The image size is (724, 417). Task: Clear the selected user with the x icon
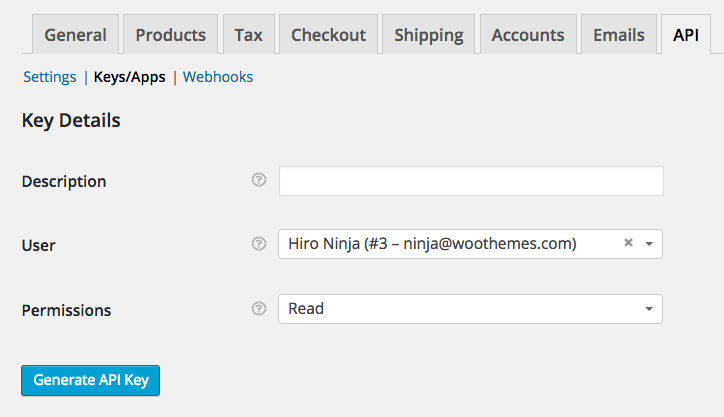(x=628, y=242)
